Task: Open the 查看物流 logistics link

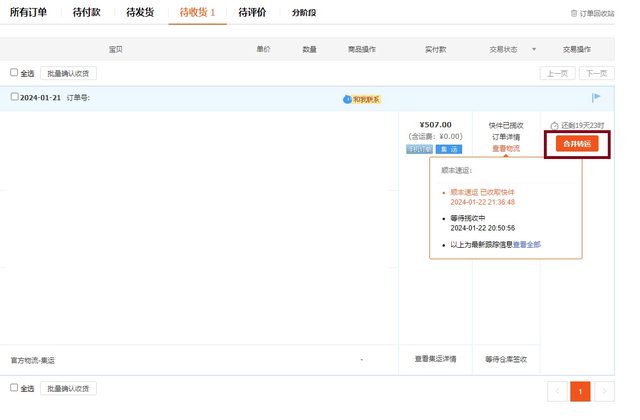Action: [x=507, y=149]
